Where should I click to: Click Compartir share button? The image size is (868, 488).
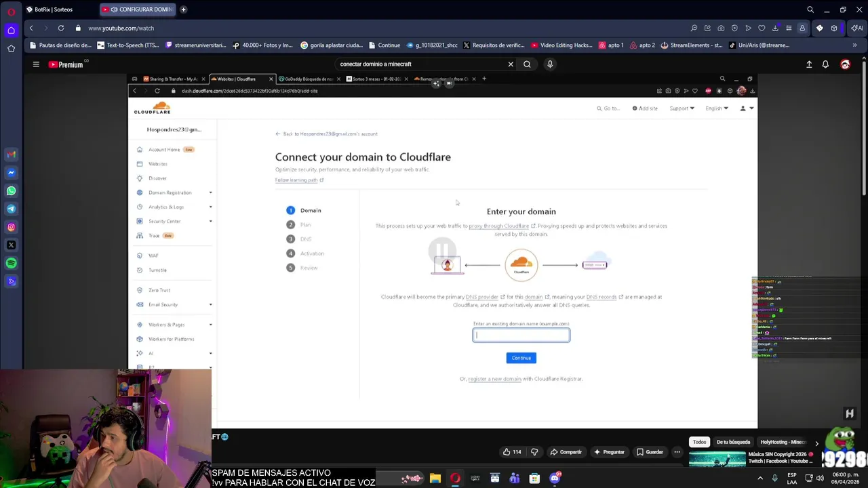pos(566,452)
